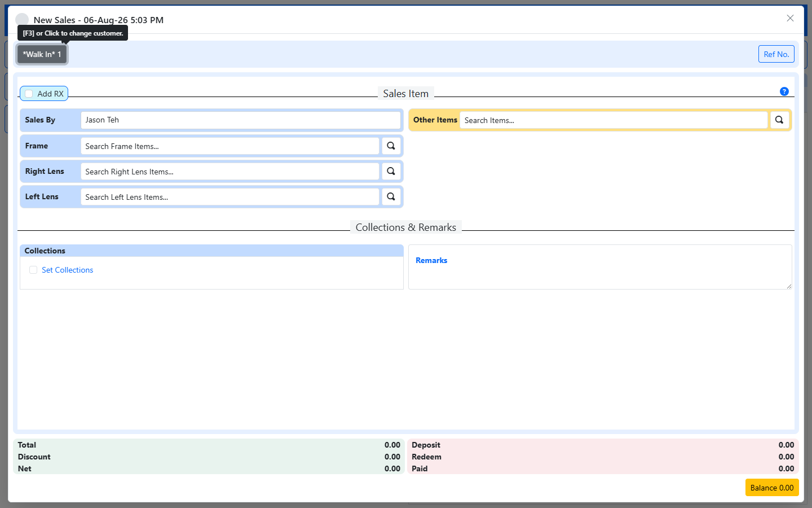Screen dimensions: 812x508
Task: Focus the Sales By field with Jason Teh
Action: pos(241,120)
